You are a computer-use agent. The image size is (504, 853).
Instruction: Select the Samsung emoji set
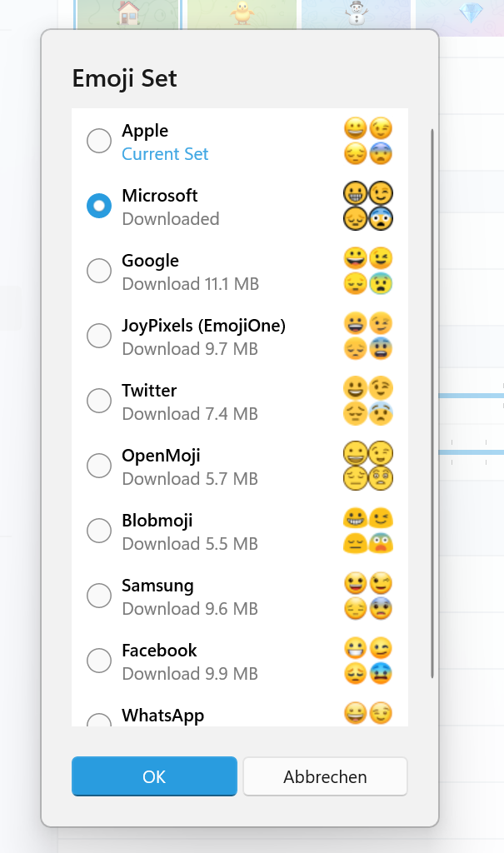click(x=99, y=595)
